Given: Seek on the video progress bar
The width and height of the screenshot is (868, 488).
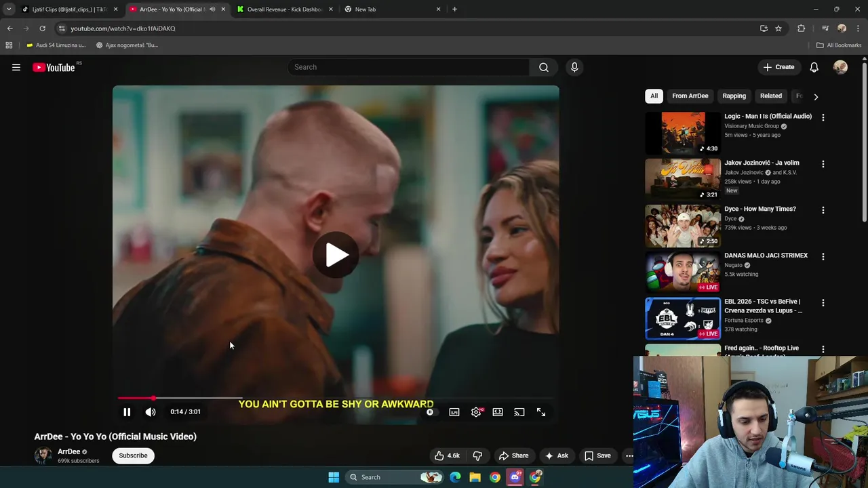Looking at the screenshot, I should pos(336,399).
